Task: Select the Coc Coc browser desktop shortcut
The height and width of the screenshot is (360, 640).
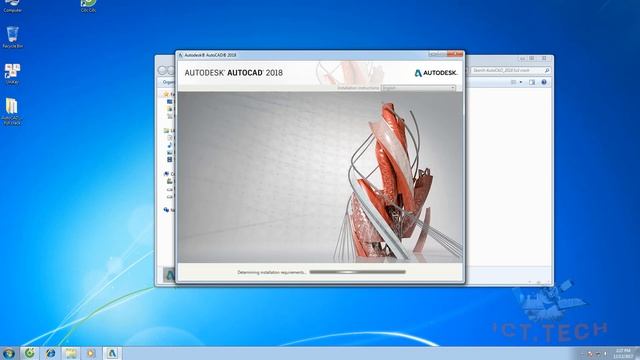Action: coord(88,6)
